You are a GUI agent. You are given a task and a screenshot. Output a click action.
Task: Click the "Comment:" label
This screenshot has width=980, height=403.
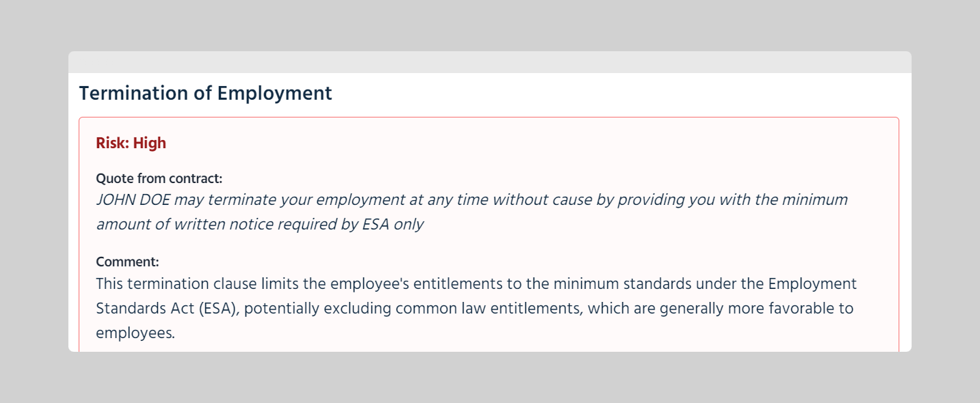(x=127, y=262)
